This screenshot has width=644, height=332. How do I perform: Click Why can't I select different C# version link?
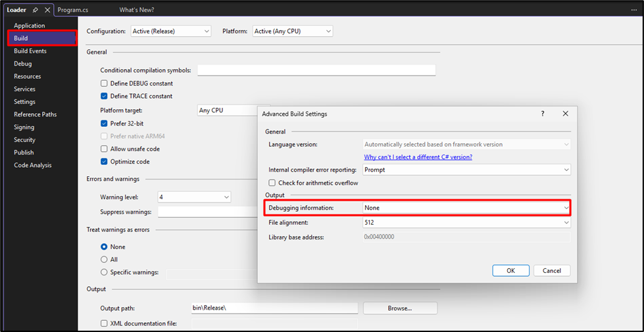coord(418,157)
